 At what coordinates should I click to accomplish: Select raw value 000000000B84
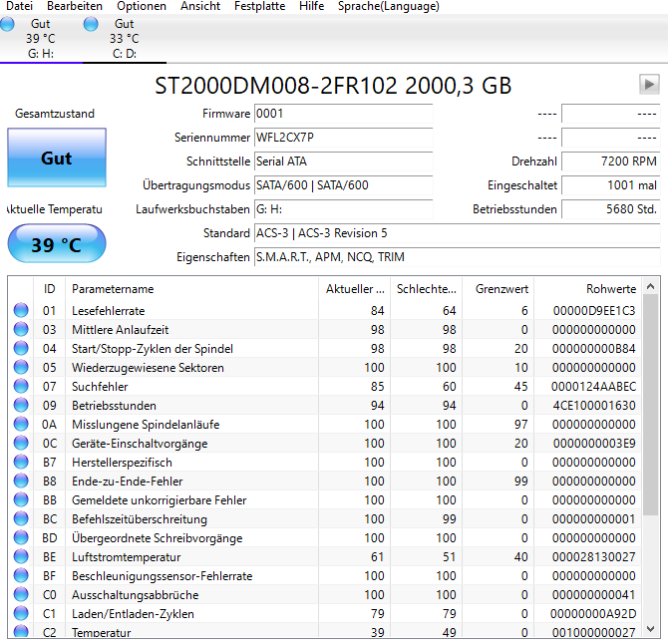click(593, 348)
